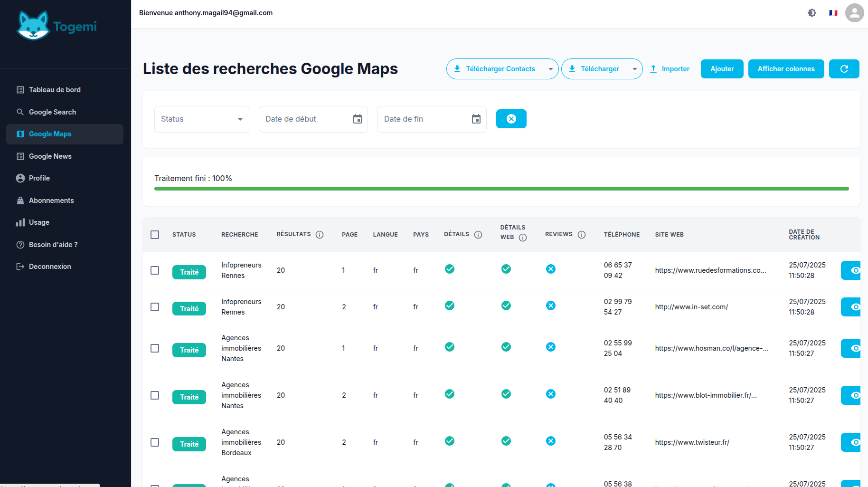The width and height of the screenshot is (868, 487).
Task: Go to Google Search in sidebar
Action: click(52, 112)
